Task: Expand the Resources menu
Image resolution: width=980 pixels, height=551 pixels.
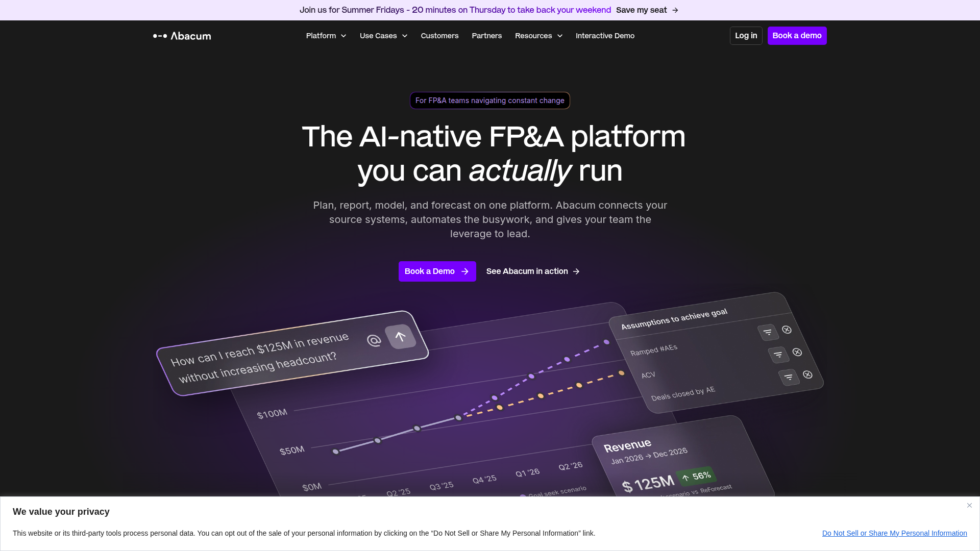Action: pos(538,36)
